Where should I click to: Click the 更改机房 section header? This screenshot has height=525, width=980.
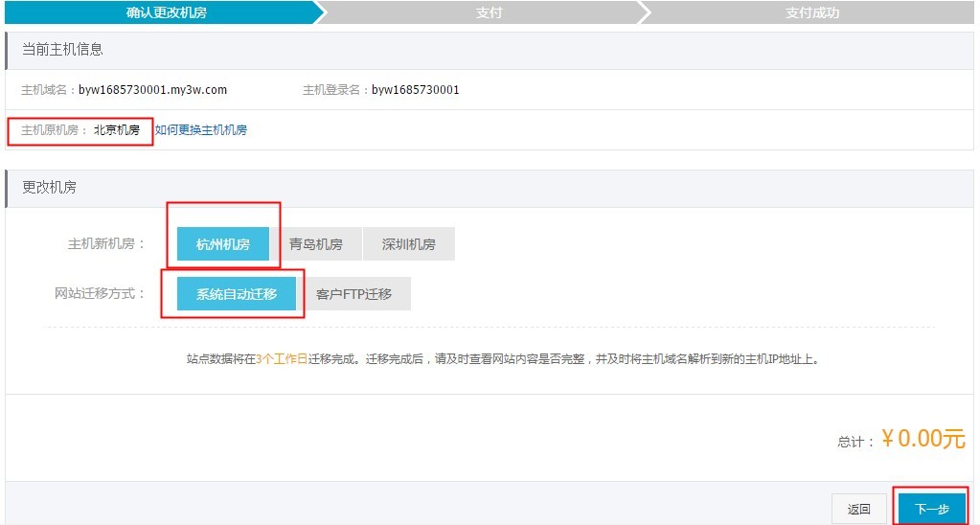click(x=49, y=188)
